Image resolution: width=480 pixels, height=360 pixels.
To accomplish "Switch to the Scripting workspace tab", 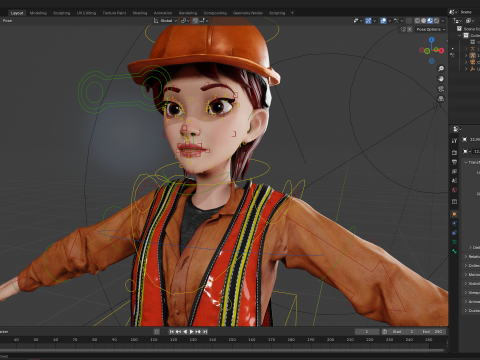I will click(277, 13).
